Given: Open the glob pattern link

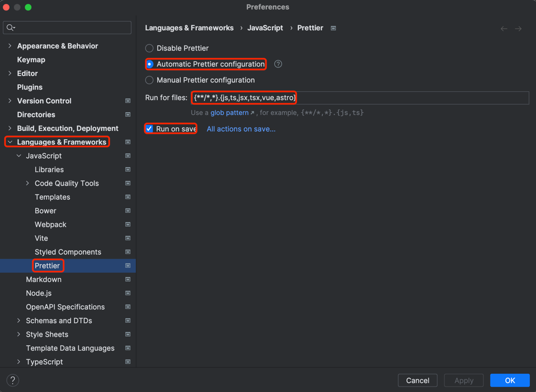Looking at the screenshot, I should click(x=229, y=113).
